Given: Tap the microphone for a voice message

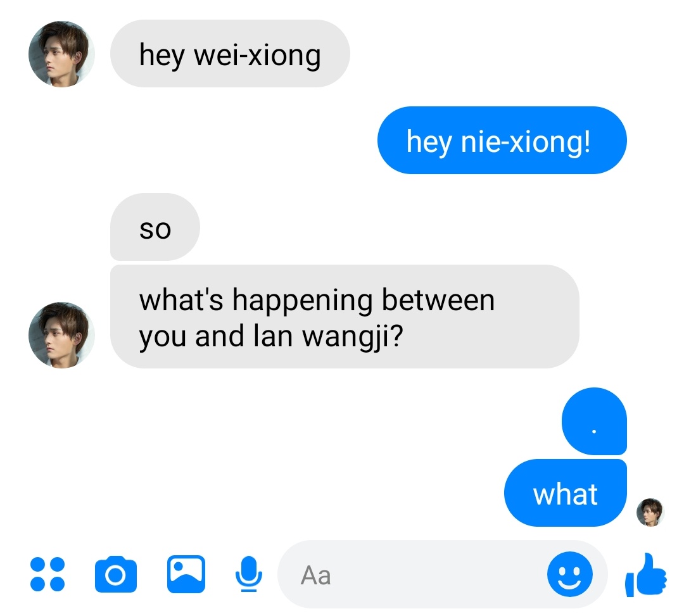Looking at the screenshot, I should [249, 574].
